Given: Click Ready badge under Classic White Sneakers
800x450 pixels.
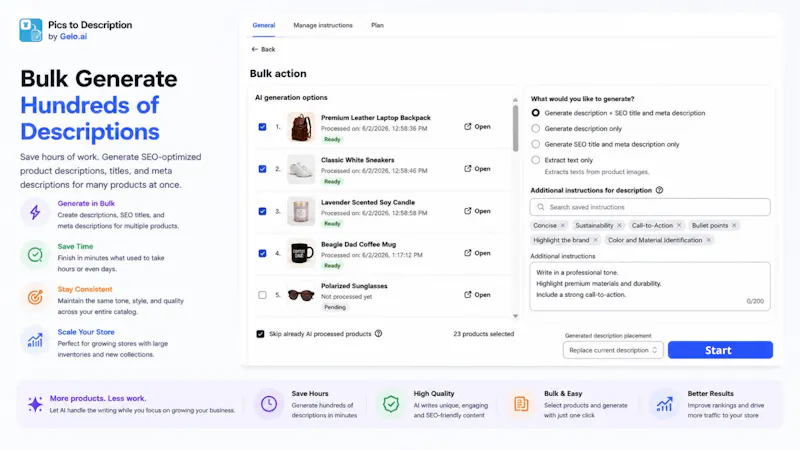Looking at the screenshot, I should coord(332,182).
